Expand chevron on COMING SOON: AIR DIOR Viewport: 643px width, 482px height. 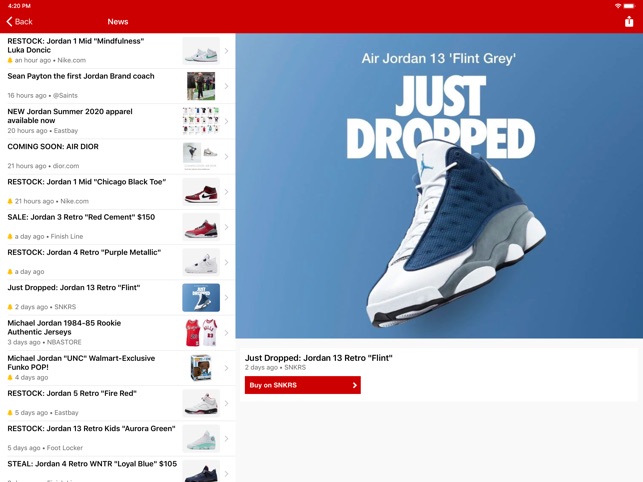coord(226,156)
